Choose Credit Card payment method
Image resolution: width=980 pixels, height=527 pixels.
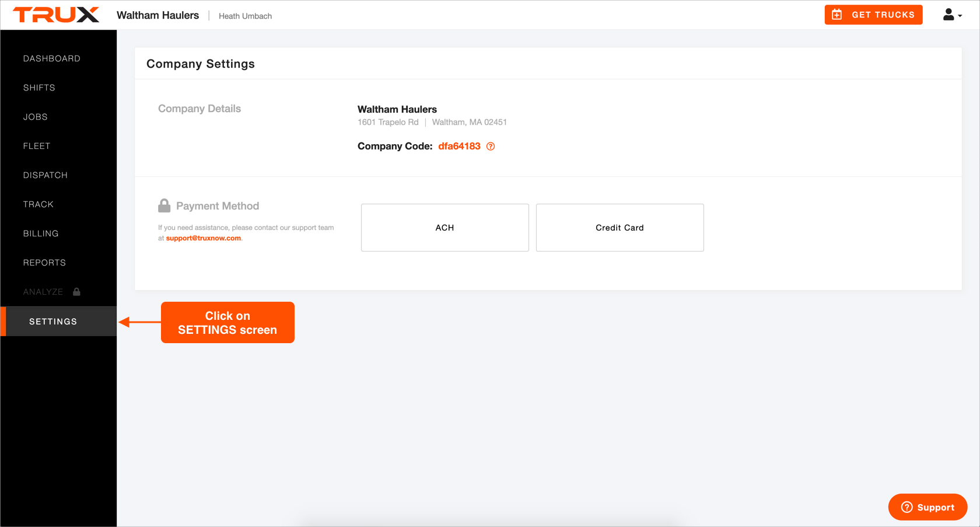(x=620, y=228)
